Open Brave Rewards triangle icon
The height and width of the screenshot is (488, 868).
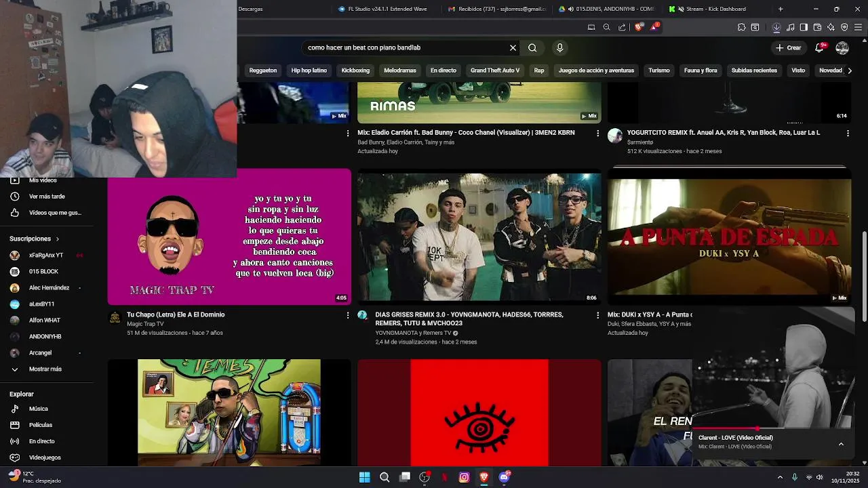pyautogui.click(x=654, y=27)
